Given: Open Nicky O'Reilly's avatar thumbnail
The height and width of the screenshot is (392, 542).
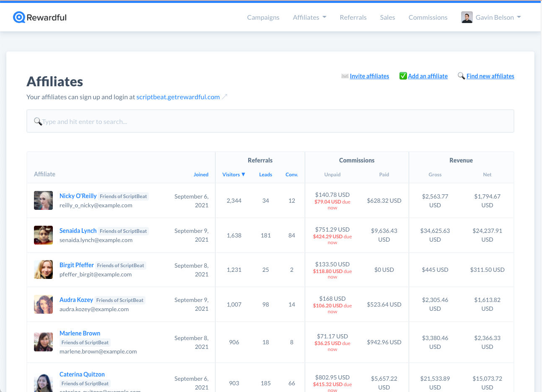Looking at the screenshot, I should point(43,201).
